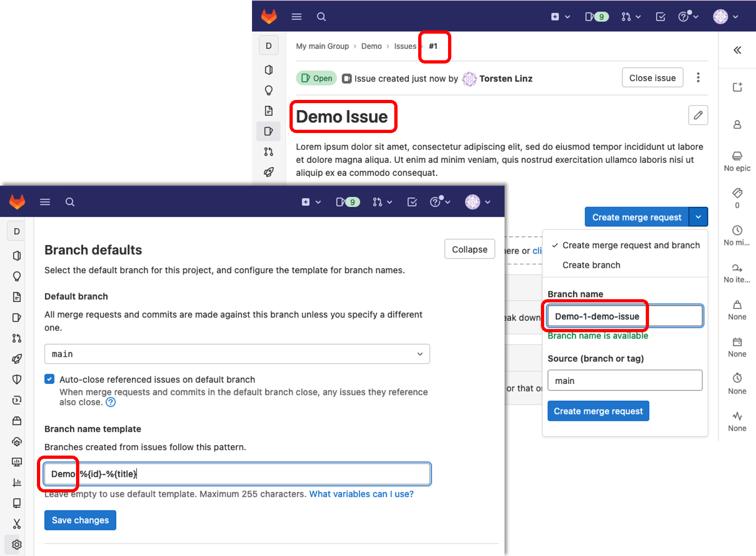Follow the What variables can I use link

click(361, 494)
